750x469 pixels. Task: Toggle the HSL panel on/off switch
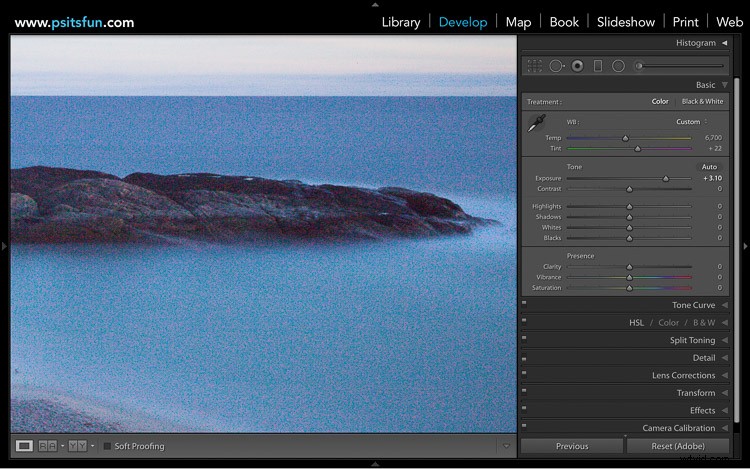(x=524, y=320)
